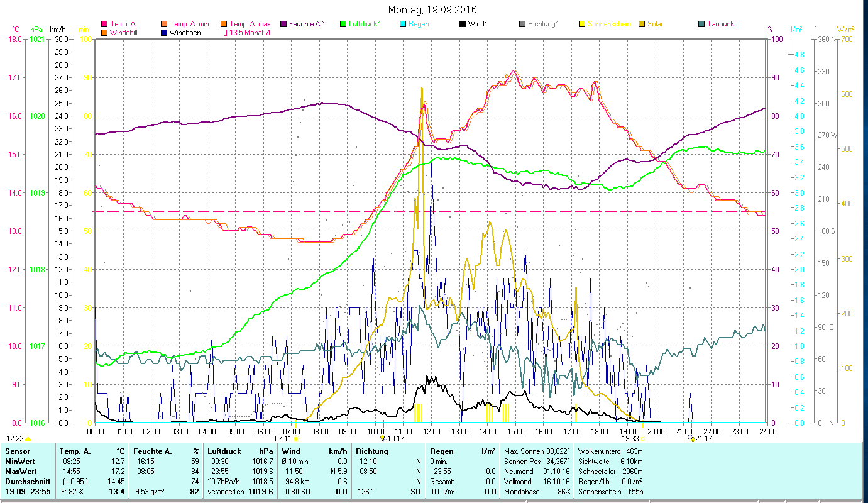Select the Solar legend label
The image size is (868, 503).
(x=655, y=24)
